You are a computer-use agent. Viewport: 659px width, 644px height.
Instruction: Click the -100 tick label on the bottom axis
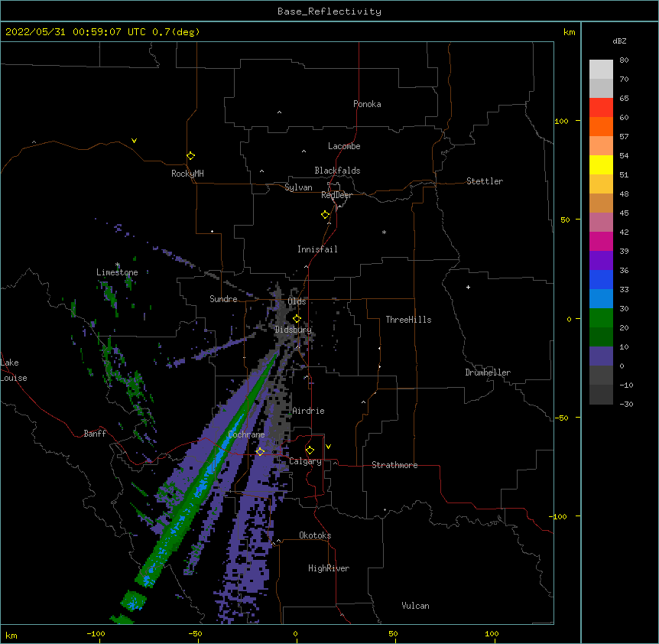(96, 633)
